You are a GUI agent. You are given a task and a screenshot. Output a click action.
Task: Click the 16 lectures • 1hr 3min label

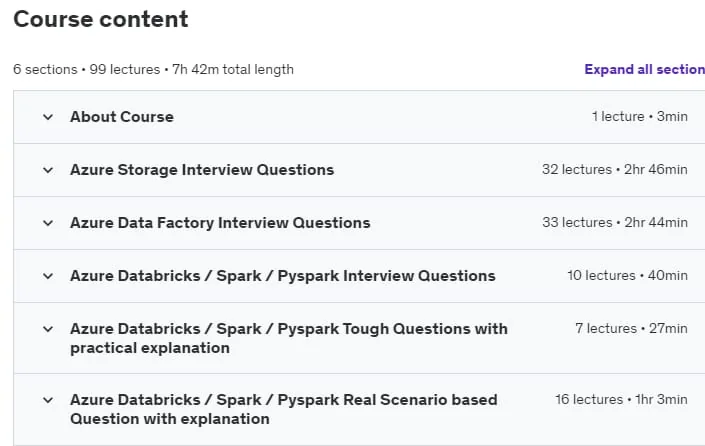pyautogui.click(x=621, y=400)
